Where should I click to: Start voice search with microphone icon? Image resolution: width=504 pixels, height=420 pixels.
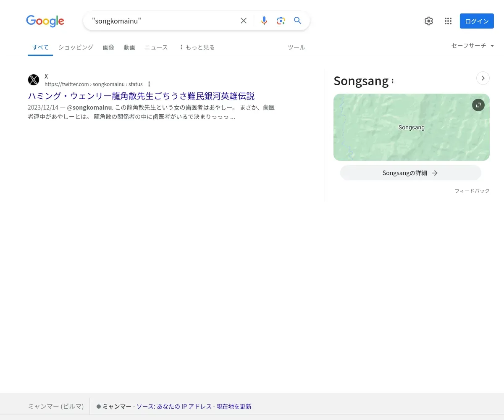(264, 21)
